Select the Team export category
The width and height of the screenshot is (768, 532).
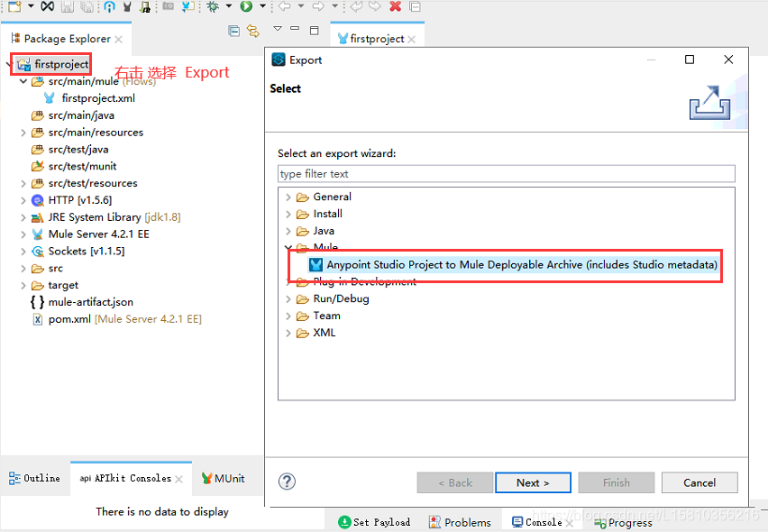(x=326, y=316)
